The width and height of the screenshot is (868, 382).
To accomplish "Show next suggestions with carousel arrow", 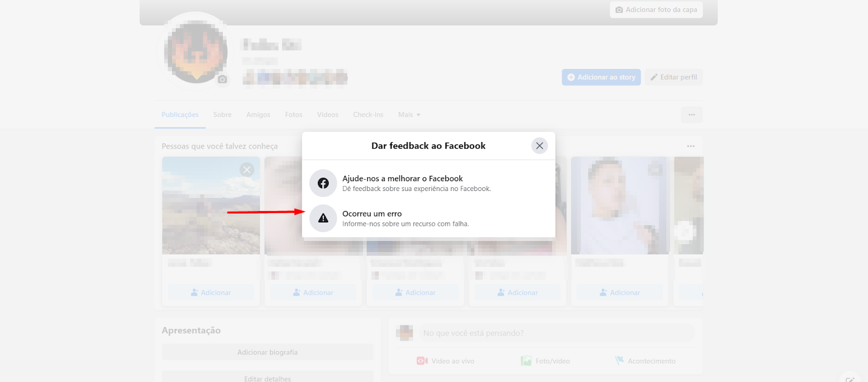I will pos(685,231).
